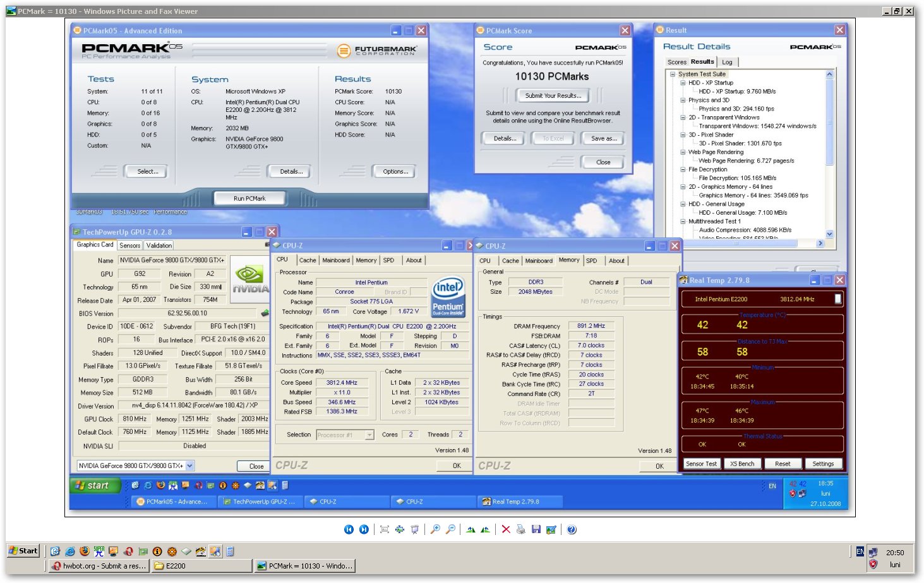924x583 pixels.
Task: Collapse the System Test Suite tree node
Action: tap(673, 74)
